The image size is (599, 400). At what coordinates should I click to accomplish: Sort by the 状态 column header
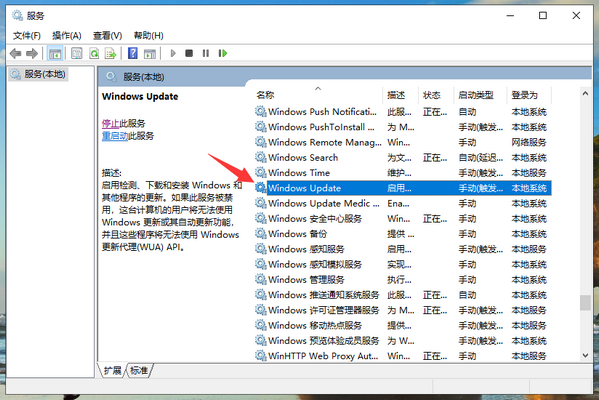coord(436,95)
